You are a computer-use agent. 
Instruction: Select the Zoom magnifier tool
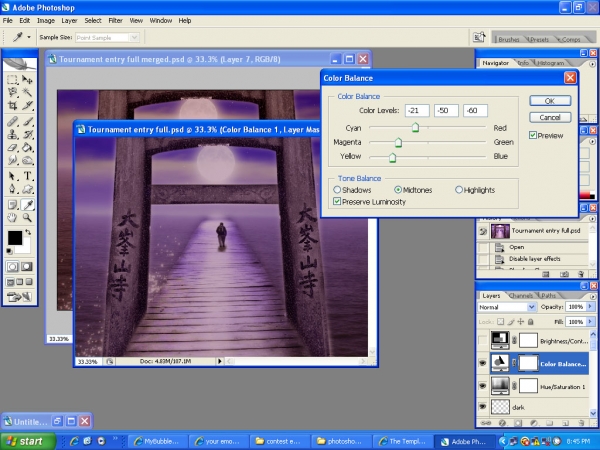point(27,218)
